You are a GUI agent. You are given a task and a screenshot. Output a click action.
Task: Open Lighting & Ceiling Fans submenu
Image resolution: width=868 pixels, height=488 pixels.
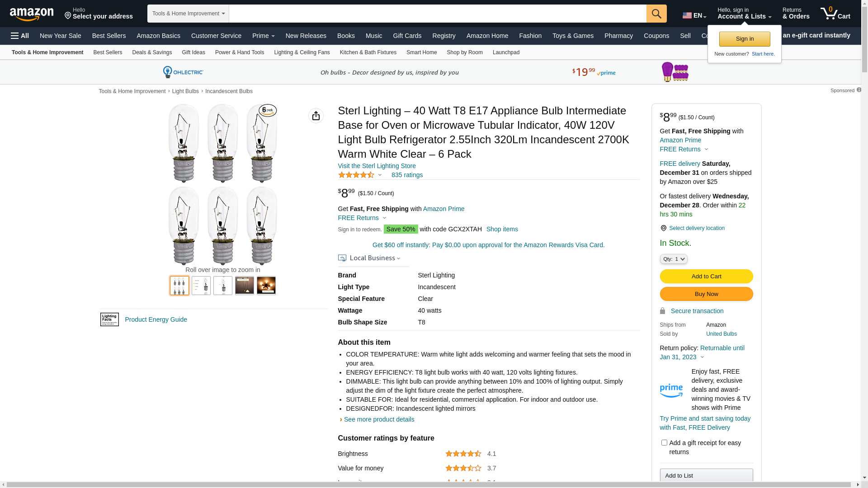pos(302,52)
